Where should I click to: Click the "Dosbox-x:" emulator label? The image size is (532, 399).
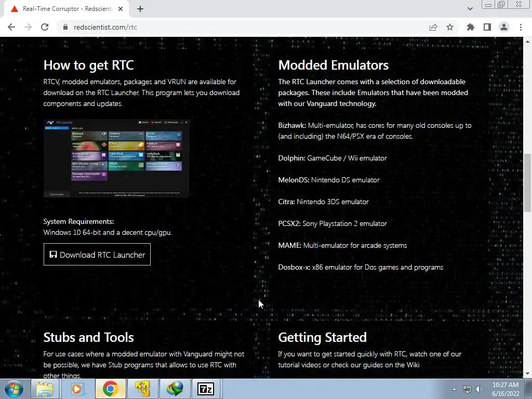(294, 267)
